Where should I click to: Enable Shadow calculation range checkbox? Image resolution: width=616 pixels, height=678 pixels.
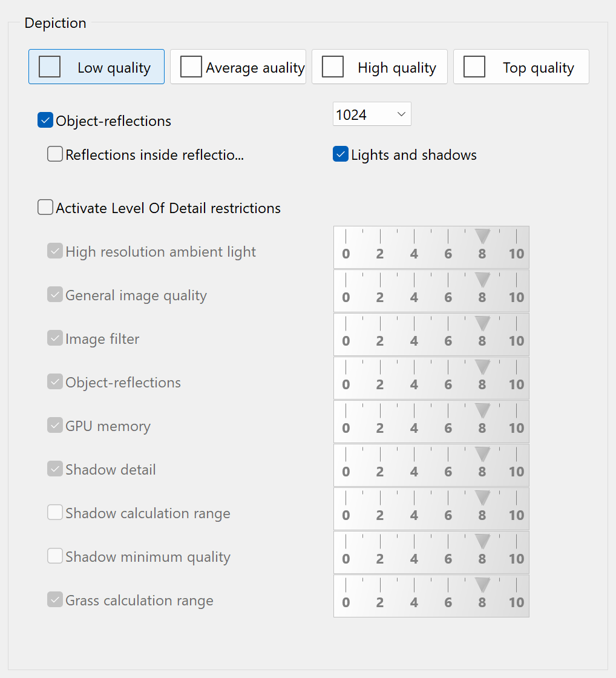tap(55, 512)
